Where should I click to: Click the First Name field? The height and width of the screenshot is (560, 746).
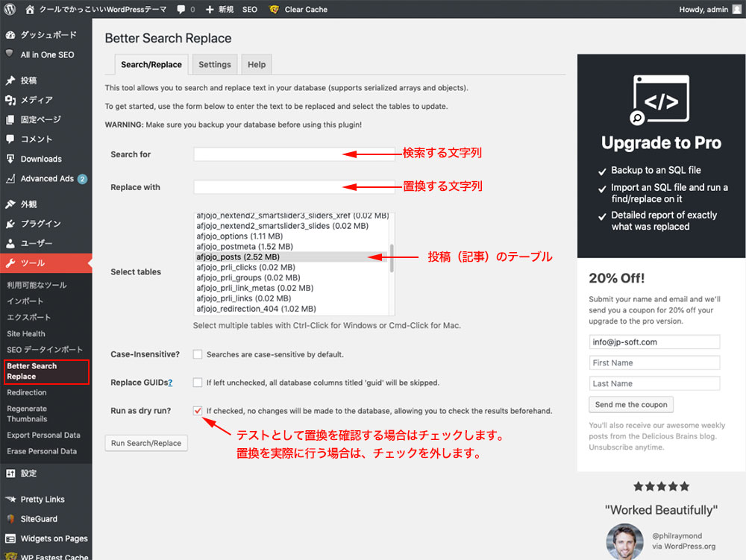coord(654,362)
